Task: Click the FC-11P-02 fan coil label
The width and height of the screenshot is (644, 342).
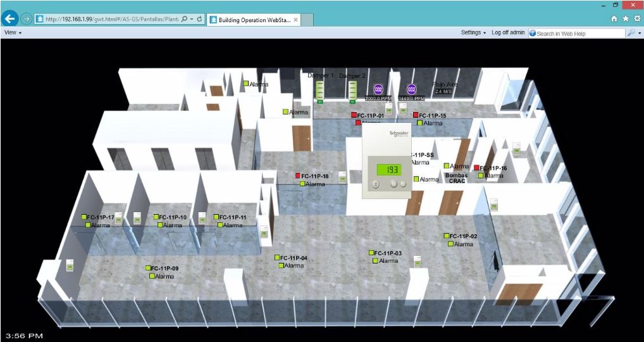Action: tap(464, 236)
